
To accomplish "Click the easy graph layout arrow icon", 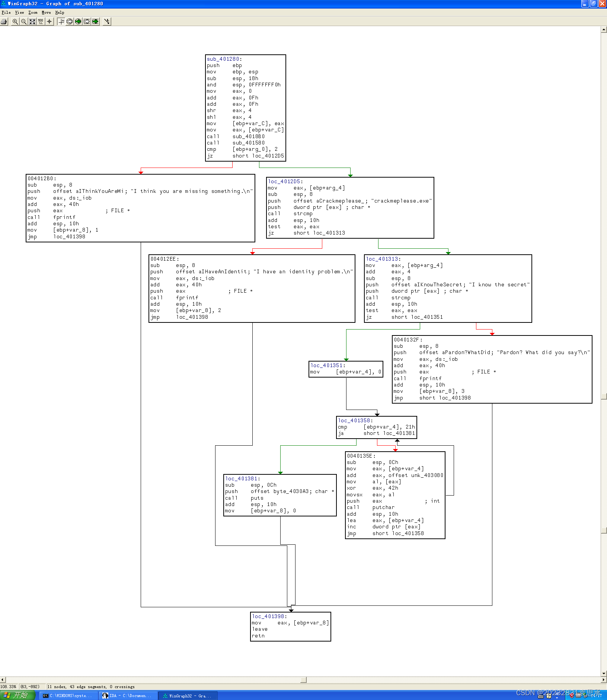I will pos(107,22).
